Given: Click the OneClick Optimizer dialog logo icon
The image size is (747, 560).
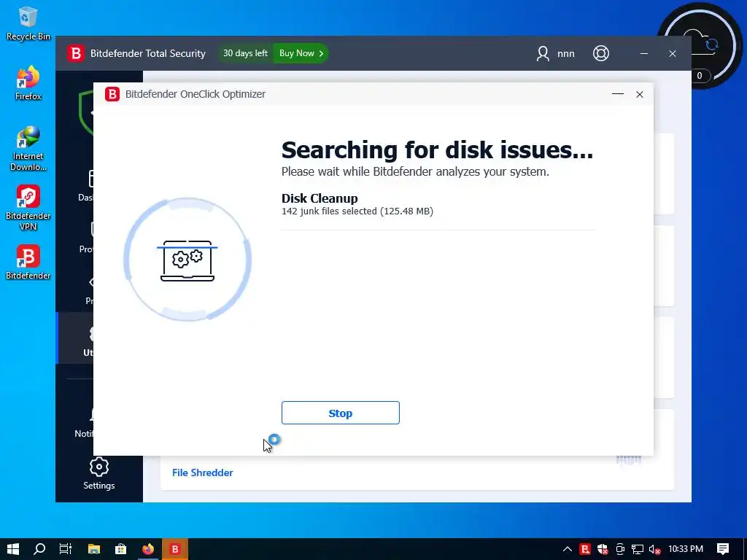Looking at the screenshot, I should [x=112, y=94].
